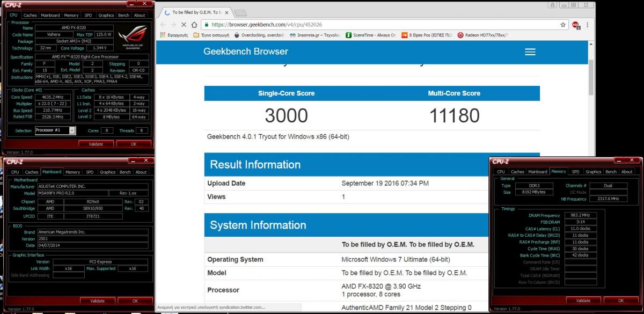Select CPU tab in Mainboard window

pos(15,172)
